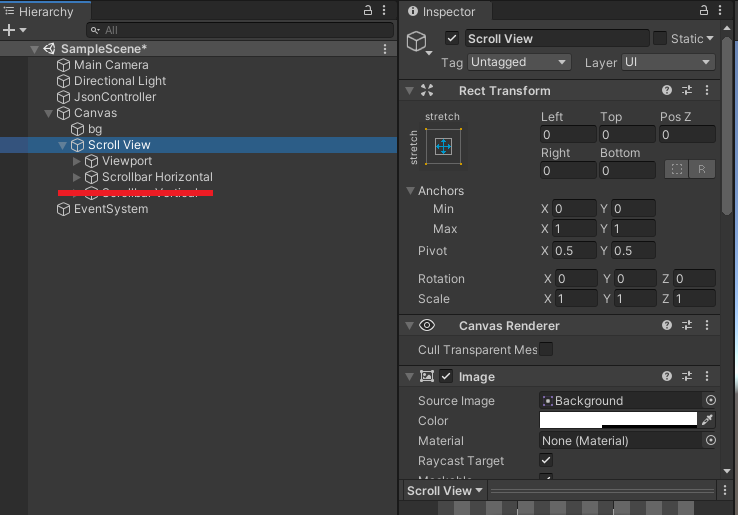738x515 pixels.
Task: Click the Hierarchy search field
Action: pyautogui.click(x=240, y=30)
